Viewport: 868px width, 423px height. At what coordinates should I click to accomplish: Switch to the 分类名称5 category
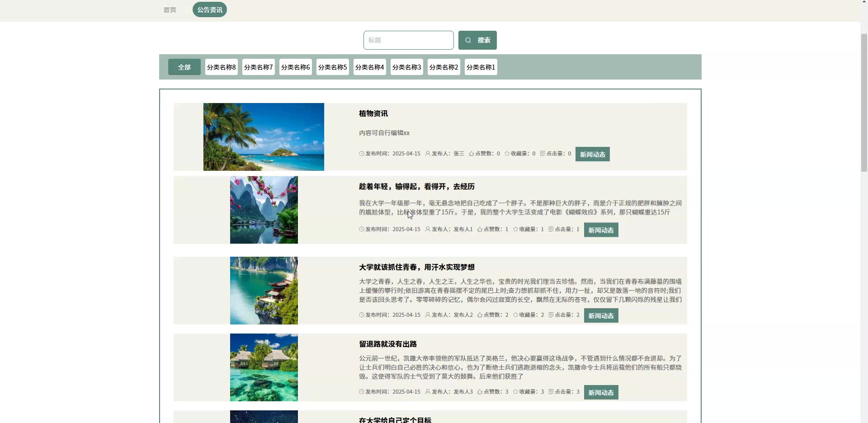333,67
